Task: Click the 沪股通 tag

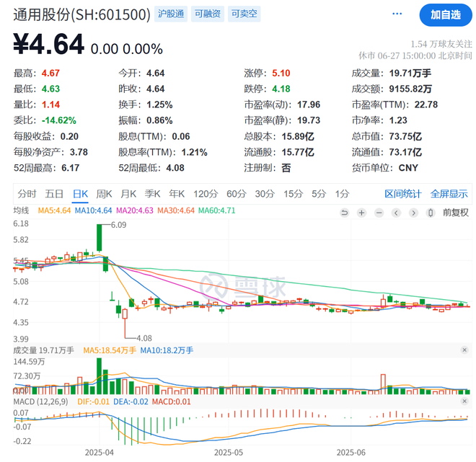Action: [171, 14]
